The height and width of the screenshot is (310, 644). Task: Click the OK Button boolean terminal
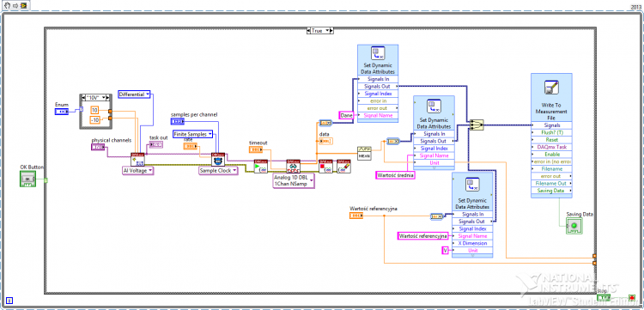28,179
